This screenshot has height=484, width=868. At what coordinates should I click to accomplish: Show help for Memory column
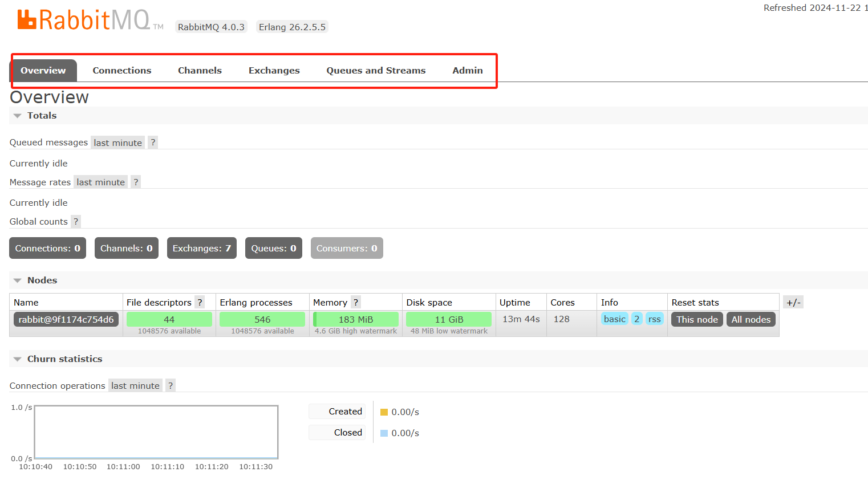pos(356,302)
